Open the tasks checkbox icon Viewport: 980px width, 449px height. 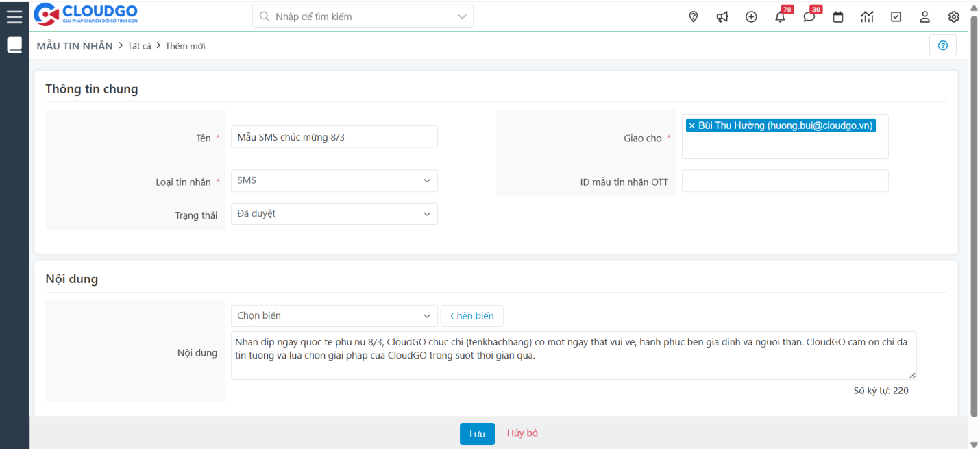click(x=896, y=16)
